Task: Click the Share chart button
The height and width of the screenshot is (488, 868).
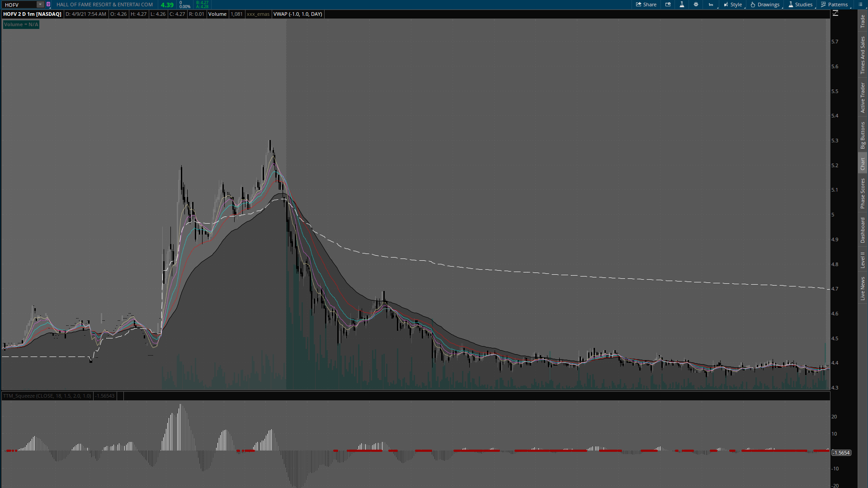Action: [x=646, y=5]
